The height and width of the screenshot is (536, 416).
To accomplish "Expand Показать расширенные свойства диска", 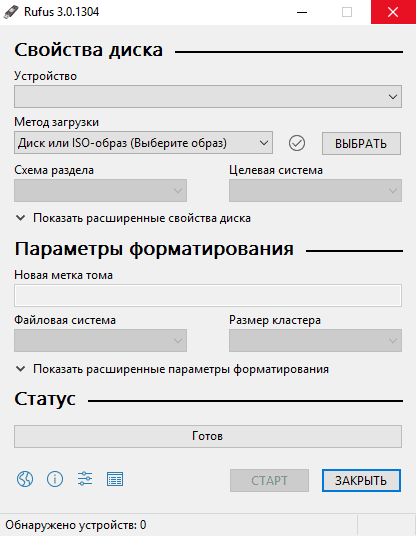I will [x=133, y=218].
